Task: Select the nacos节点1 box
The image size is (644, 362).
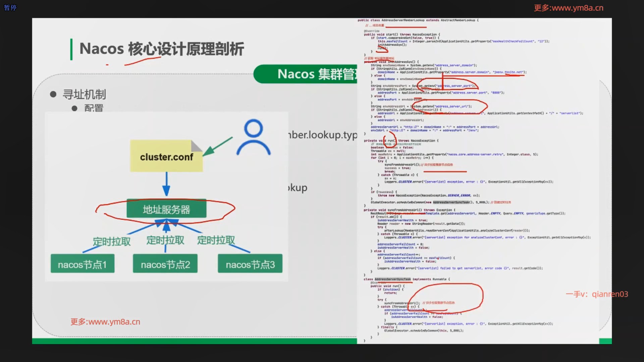Action: pos(83,264)
